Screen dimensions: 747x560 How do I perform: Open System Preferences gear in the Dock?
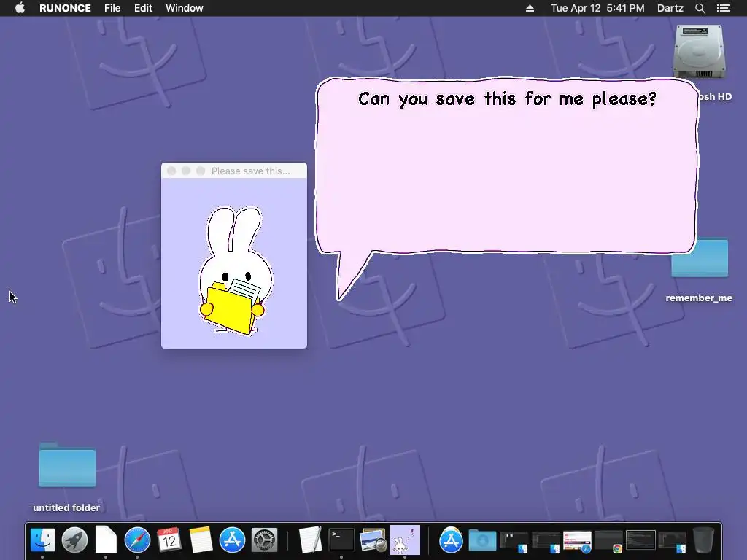[264, 540]
